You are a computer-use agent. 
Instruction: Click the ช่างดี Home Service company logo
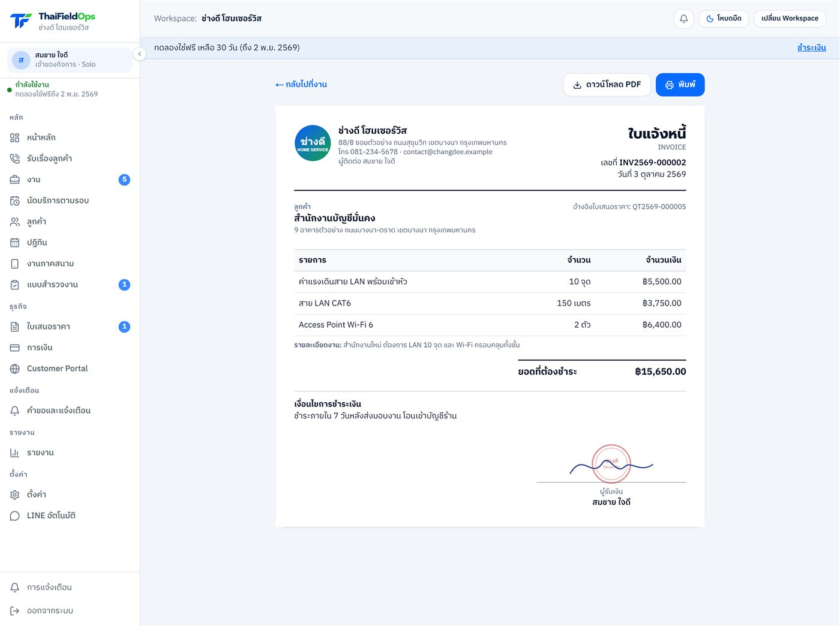click(x=313, y=143)
